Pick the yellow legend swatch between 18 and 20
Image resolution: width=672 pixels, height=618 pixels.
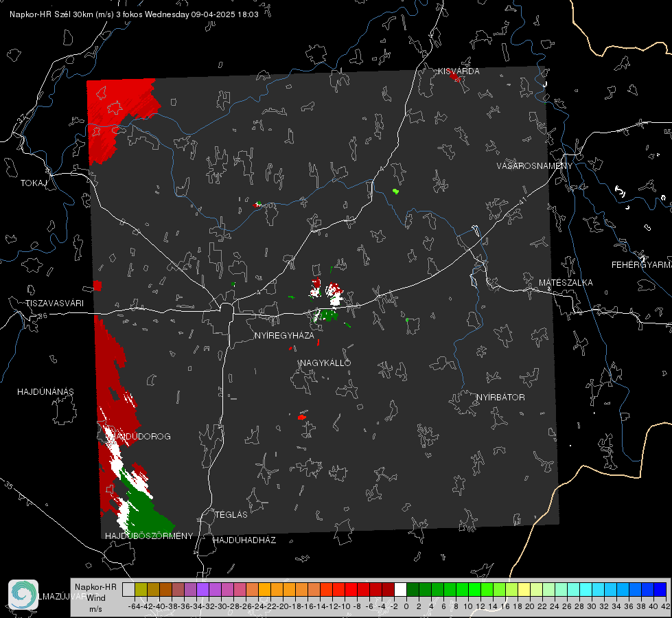524,590
